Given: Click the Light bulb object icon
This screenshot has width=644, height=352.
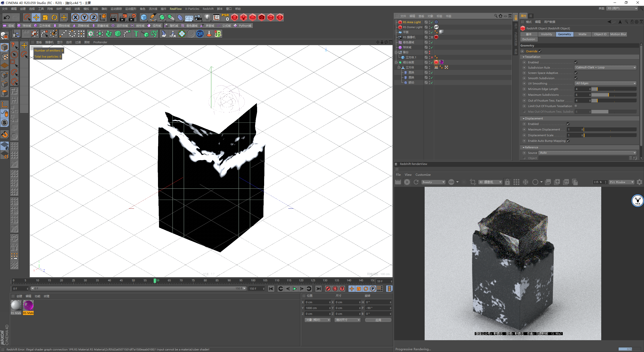Looking at the screenshot, I should tap(207, 17).
